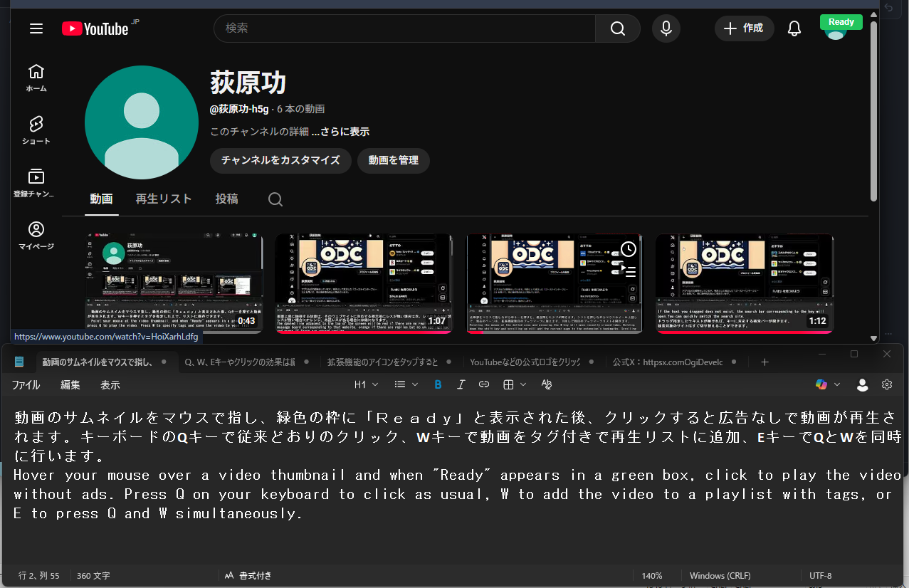Adjust the 140% zoom control
This screenshot has height=588, width=909.
click(x=653, y=575)
